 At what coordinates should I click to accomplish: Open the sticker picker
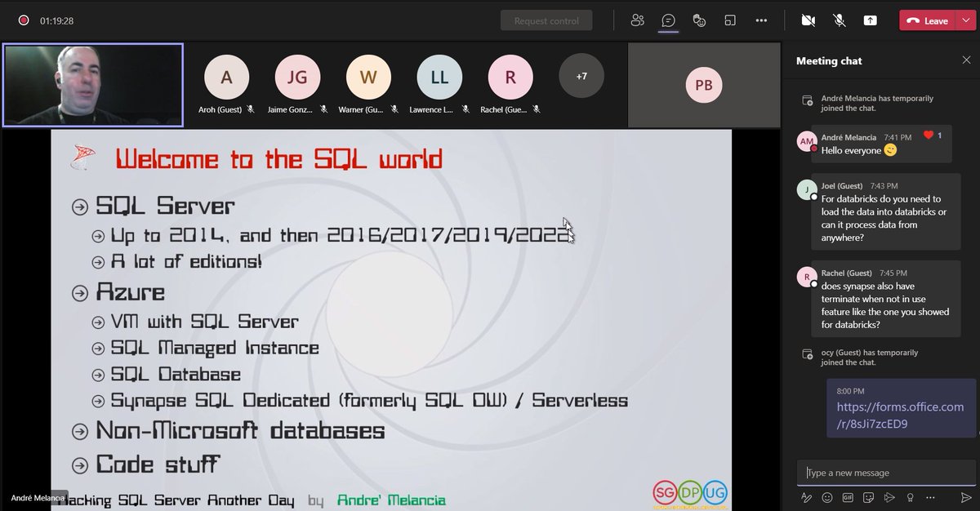[x=868, y=497]
